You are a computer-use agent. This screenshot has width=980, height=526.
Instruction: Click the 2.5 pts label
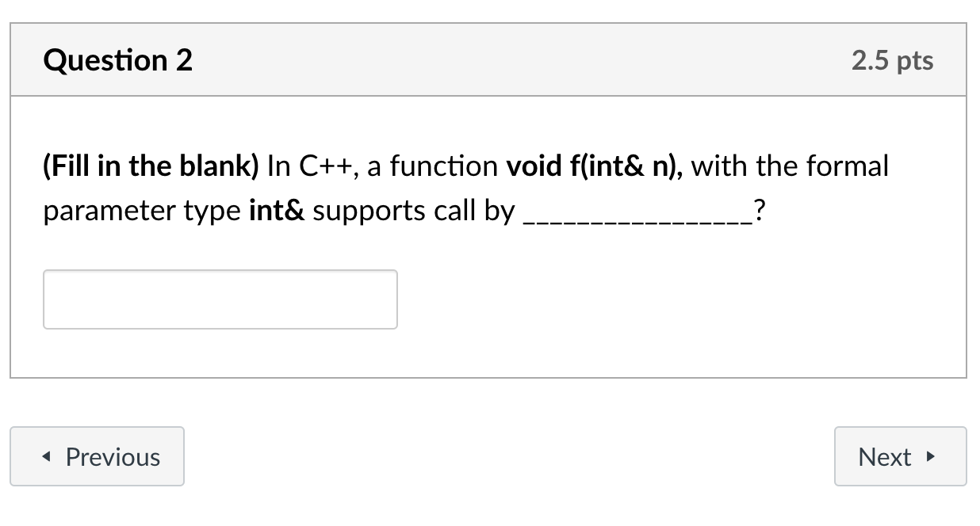click(892, 59)
